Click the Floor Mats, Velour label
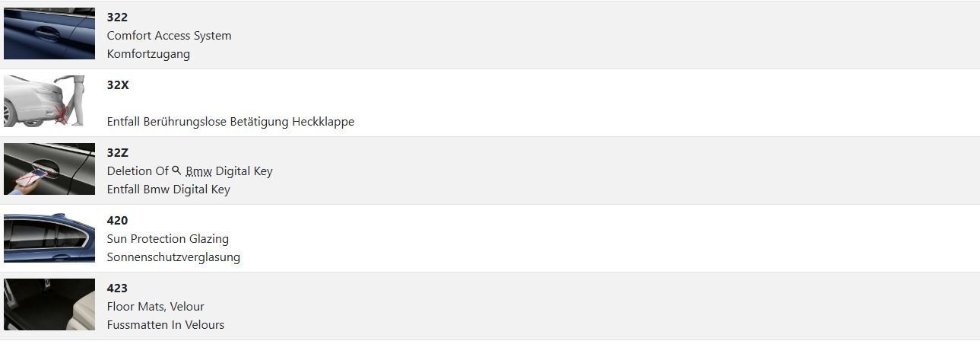Screen dimensions: 980x341 tap(155, 307)
